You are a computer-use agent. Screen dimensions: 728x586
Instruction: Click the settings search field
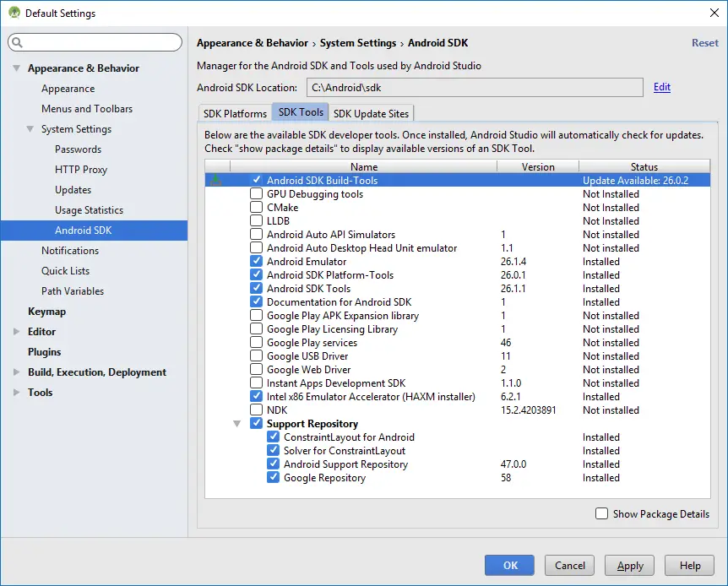click(x=95, y=42)
